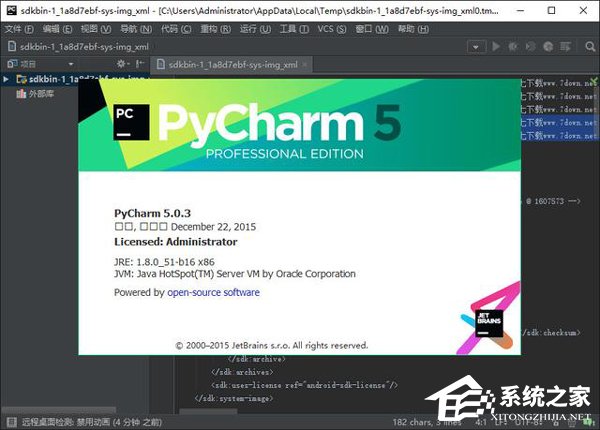Viewport: 600px width, 430px height.
Task: Click the JVM: Java HotSpot(TM) line
Action: coord(235,274)
